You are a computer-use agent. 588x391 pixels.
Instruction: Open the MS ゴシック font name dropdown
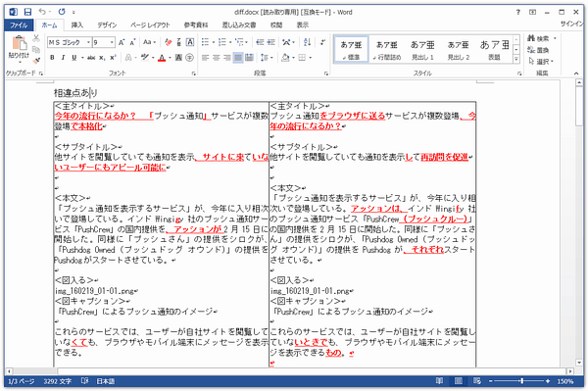click(x=88, y=42)
